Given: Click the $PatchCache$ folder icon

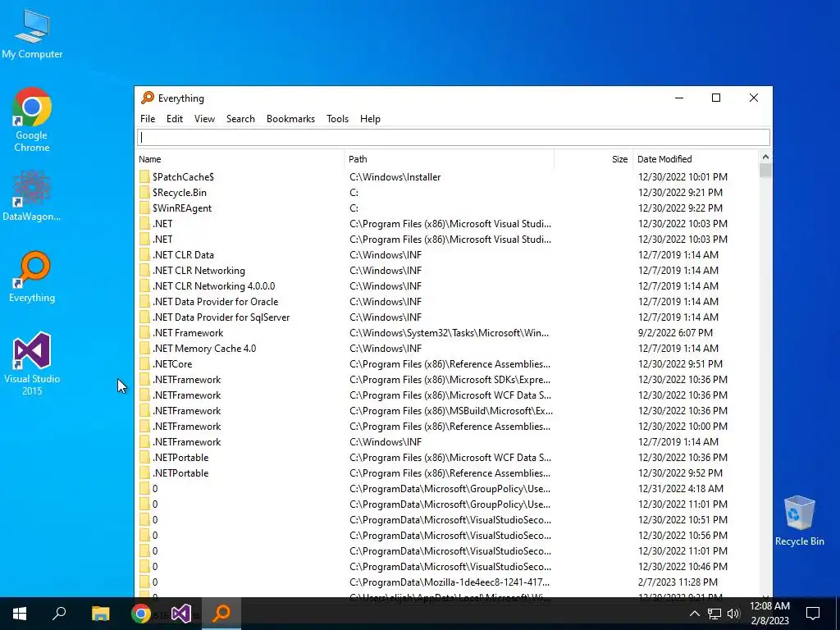Looking at the screenshot, I should tap(144, 177).
